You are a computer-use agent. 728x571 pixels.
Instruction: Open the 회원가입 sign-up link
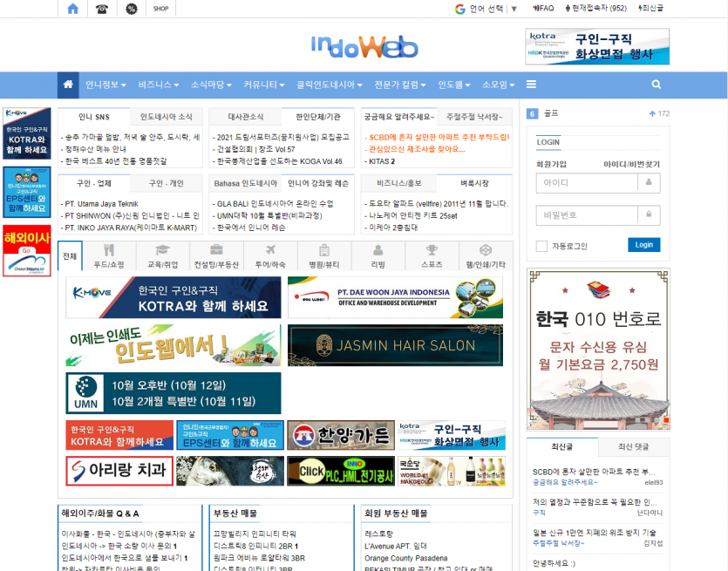[551, 164]
